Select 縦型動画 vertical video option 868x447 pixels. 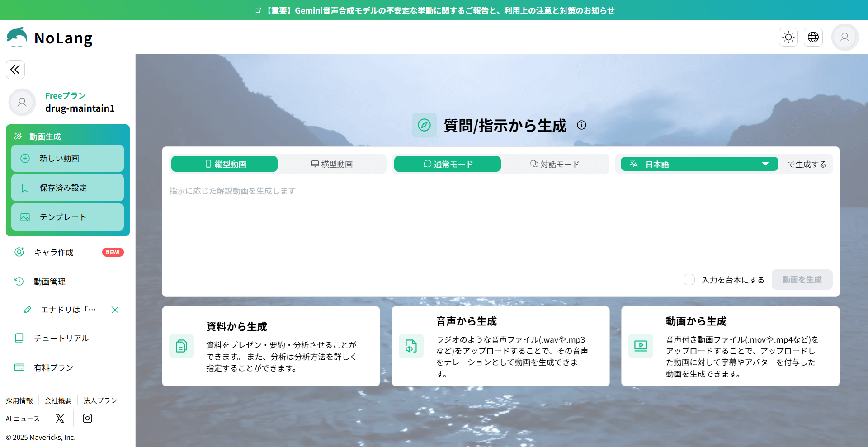[x=224, y=164]
